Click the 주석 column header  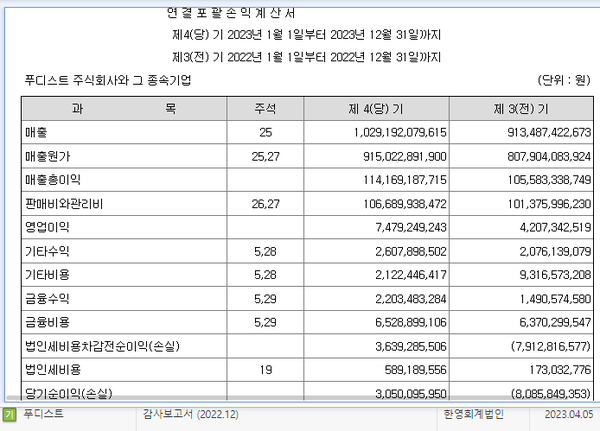point(265,109)
